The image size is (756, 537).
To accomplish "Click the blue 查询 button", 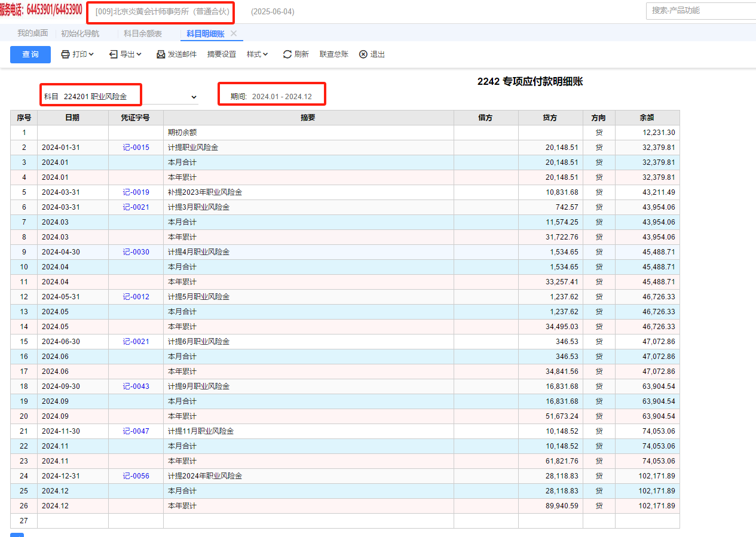I will click(30, 54).
